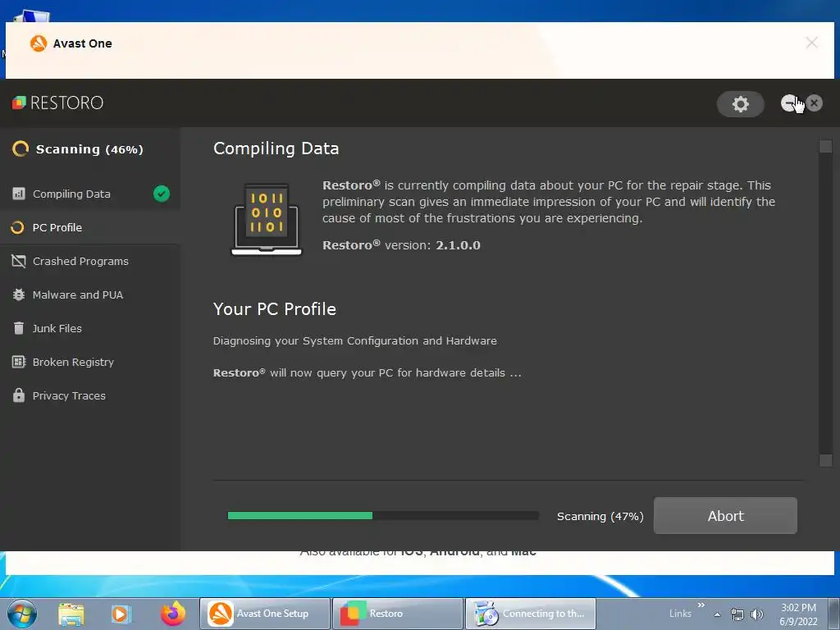Open Windows Explorer from taskbar
The height and width of the screenshot is (630, 840).
71,614
